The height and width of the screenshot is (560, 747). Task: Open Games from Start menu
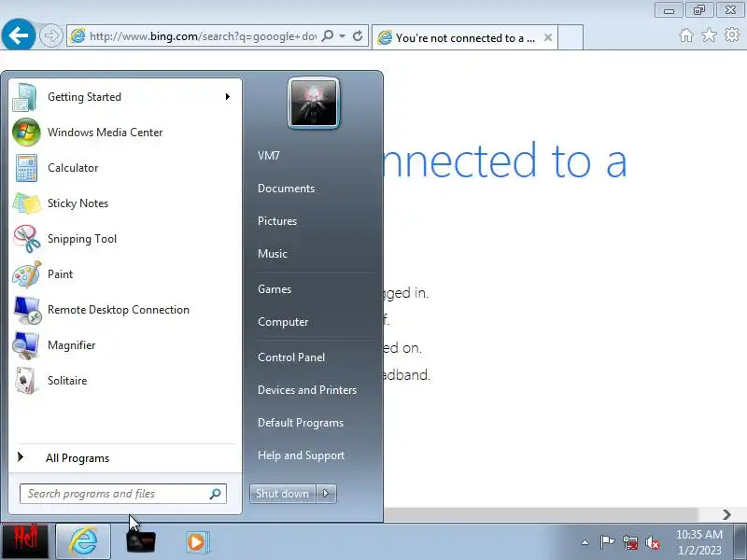pyautogui.click(x=275, y=289)
